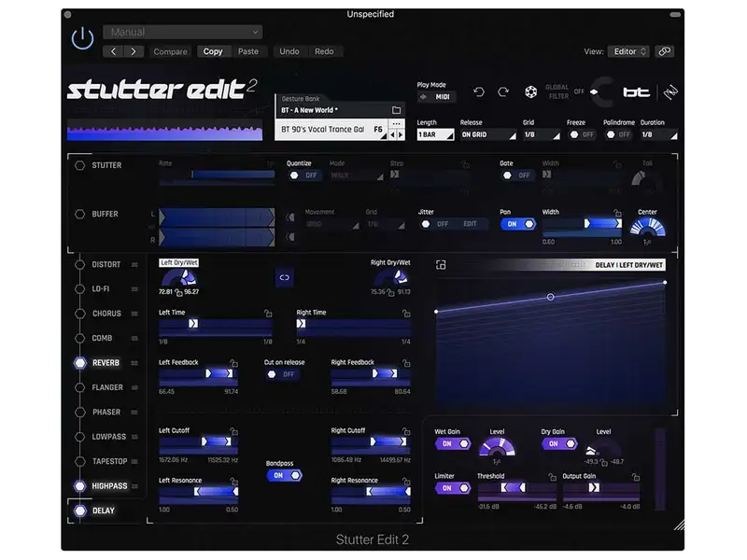
Task: Click lock icon beside Output Gain
Action: pos(636,477)
